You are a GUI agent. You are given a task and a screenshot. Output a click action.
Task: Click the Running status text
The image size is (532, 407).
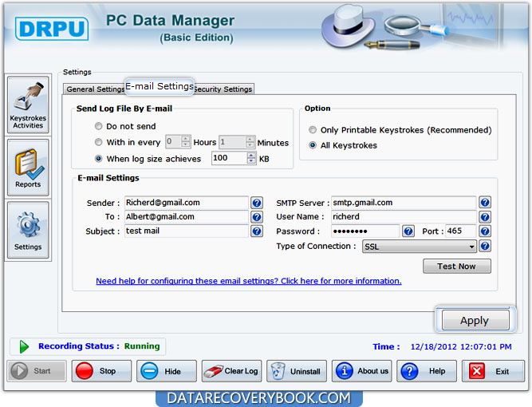coord(142,346)
